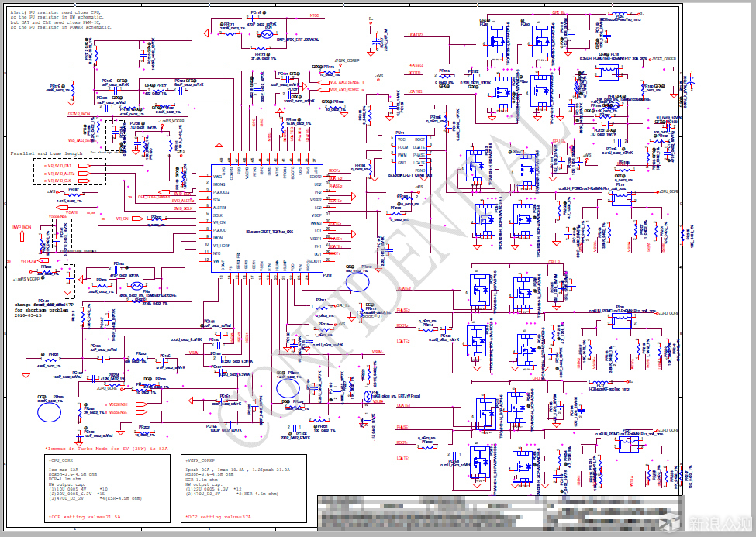Click the VWG pin name on the controller
756x537 pixels.
[217, 177]
